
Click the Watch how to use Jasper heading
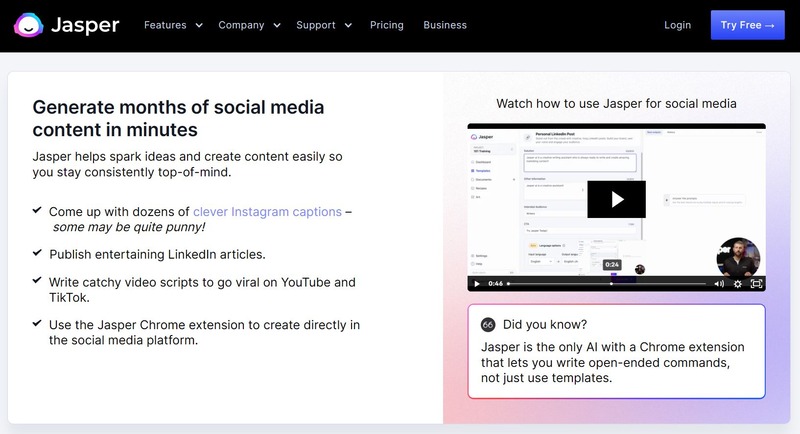pos(616,104)
